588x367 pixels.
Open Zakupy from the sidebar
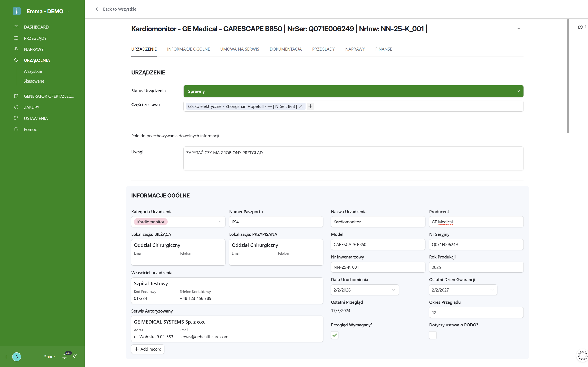click(32, 107)
